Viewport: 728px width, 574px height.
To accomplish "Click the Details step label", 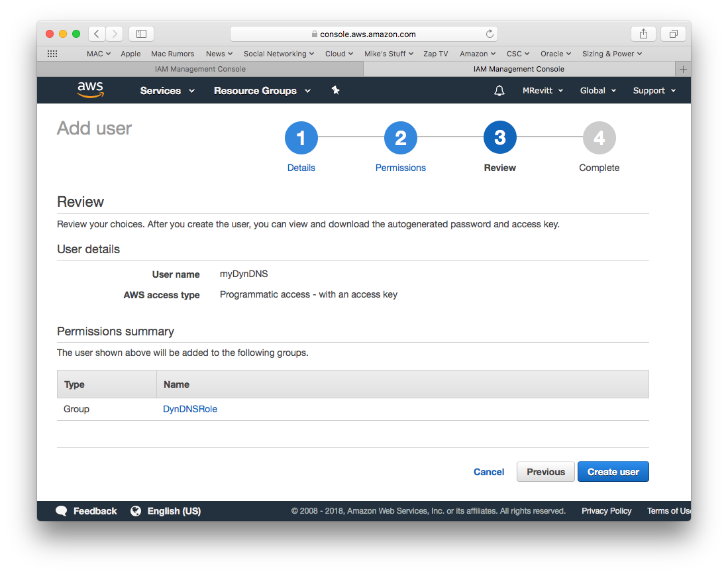I will pyautogui.click(x=301, y=168).
